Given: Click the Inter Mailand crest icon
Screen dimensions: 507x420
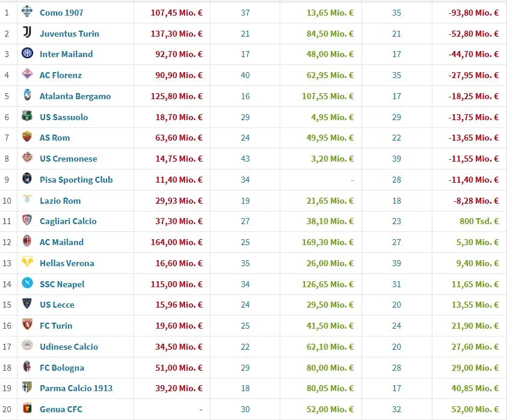Looking at the screenshot, I should tap(27, 53).
